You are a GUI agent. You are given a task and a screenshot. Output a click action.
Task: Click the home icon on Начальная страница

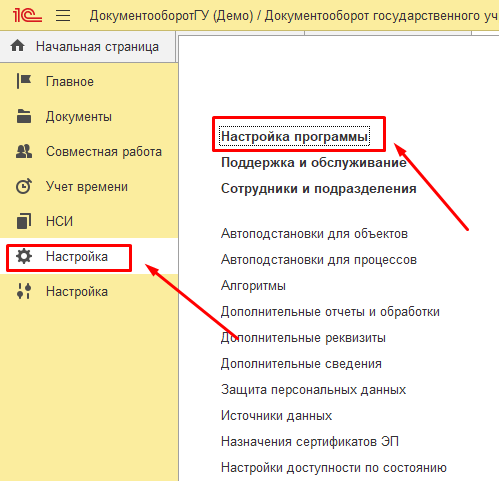[17, 46]
